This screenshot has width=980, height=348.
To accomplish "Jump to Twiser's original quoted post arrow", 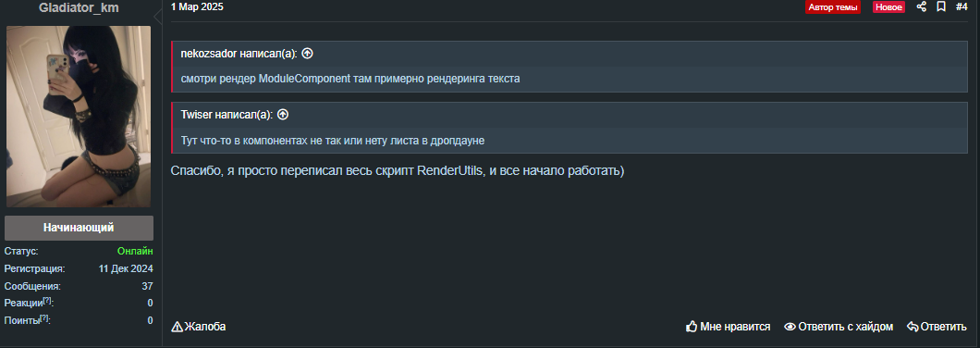I will (x=283, y=115).
